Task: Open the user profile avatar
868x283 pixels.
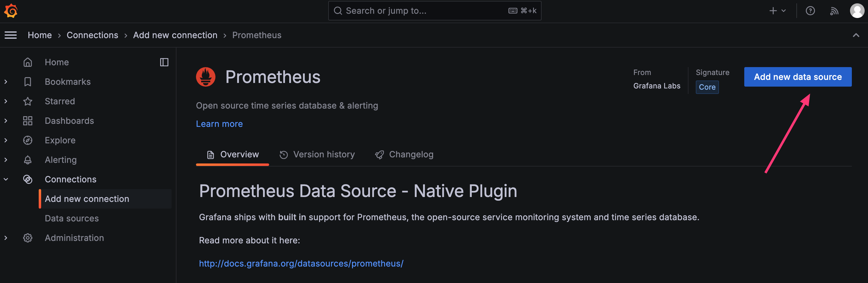Action: tap(857, 11)
